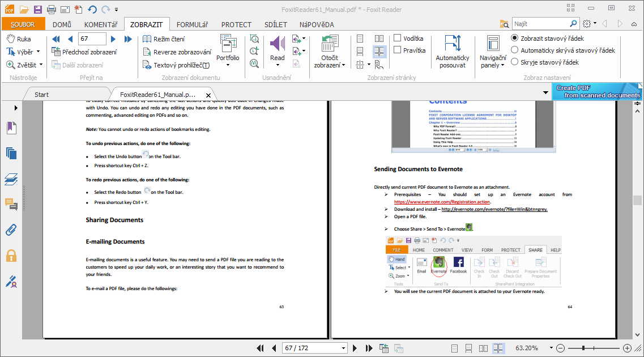Toggle facing pages view in ribbon
The image size is (644, 357).
379,39
